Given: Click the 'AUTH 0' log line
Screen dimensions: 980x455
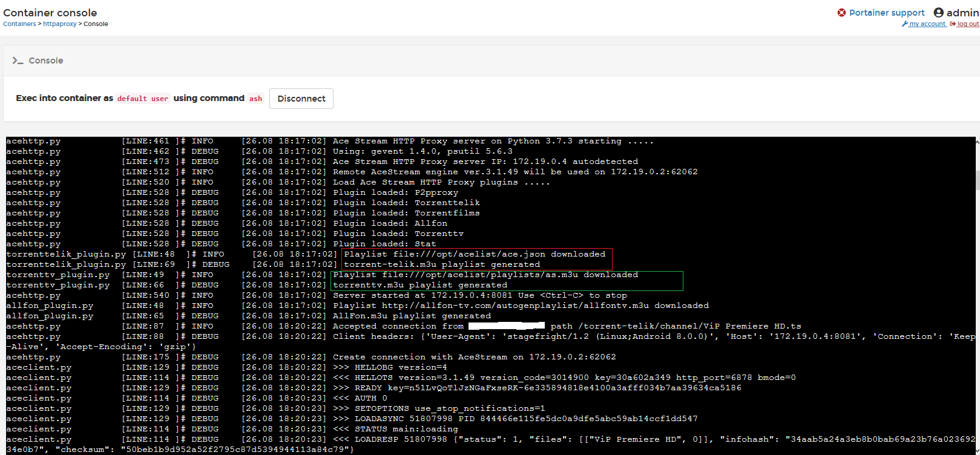Looking at the screenshot, I should [360, 398].
